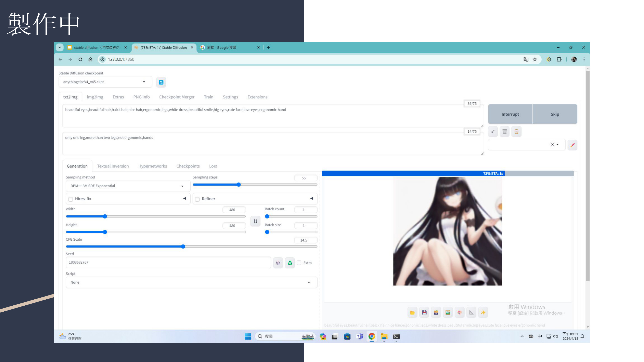Click the Windows taskbar search box
The width and height of the screenshot is (644, 362).
[285, 336]
